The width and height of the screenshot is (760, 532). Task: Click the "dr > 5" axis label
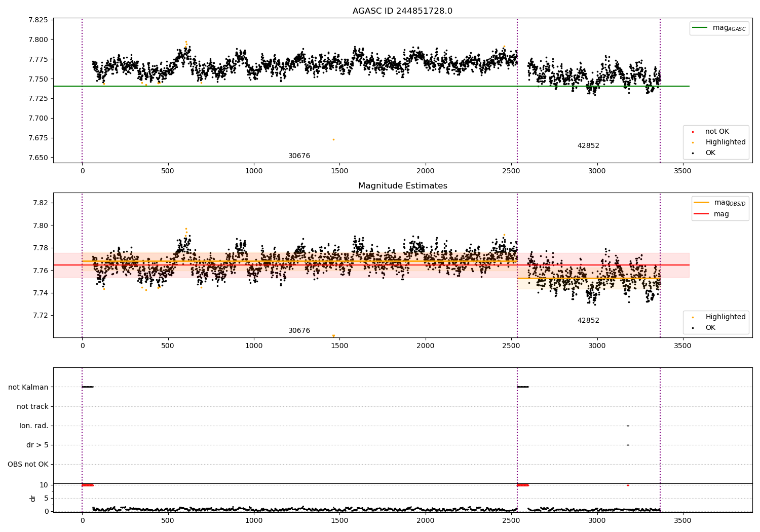tap(37, 445)
